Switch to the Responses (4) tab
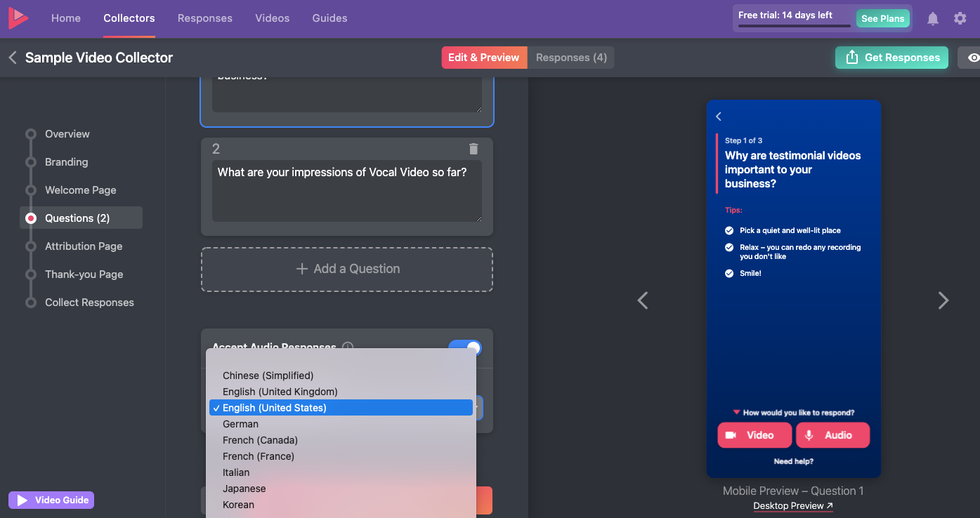The width and height of the screenshot is (980, 518). pyautogui.click(x=570, y=58)
